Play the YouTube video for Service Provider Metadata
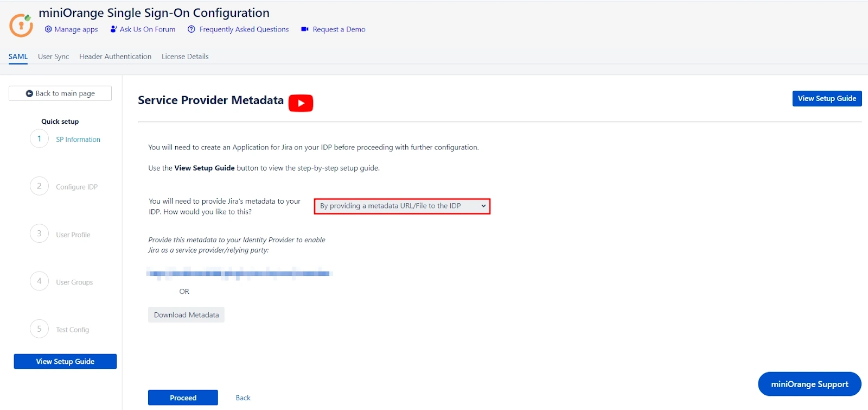 301,103
